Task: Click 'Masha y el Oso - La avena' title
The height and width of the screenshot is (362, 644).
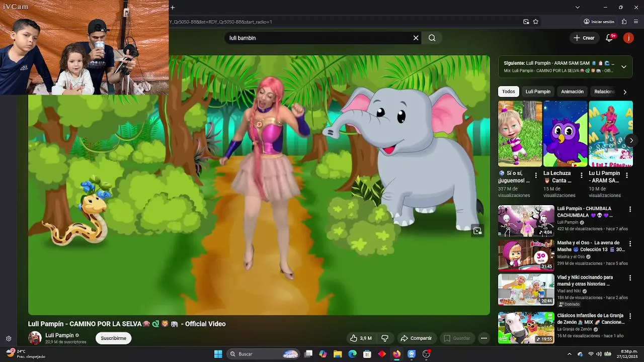Action: click(591, 246)
